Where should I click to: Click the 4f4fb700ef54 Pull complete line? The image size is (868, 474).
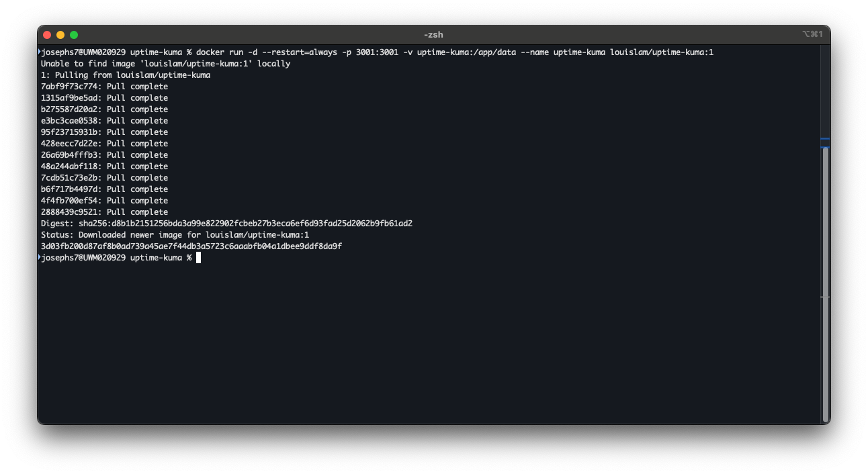tap(104, 201)
